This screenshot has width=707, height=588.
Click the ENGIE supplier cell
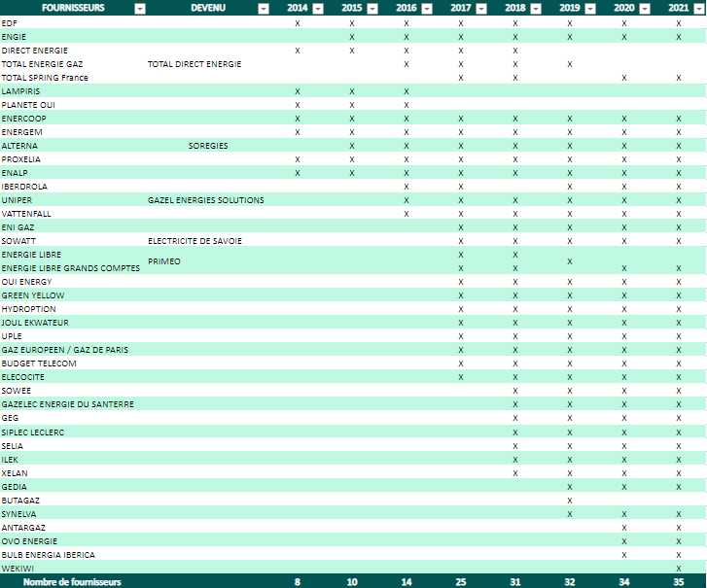coord(73,37)
